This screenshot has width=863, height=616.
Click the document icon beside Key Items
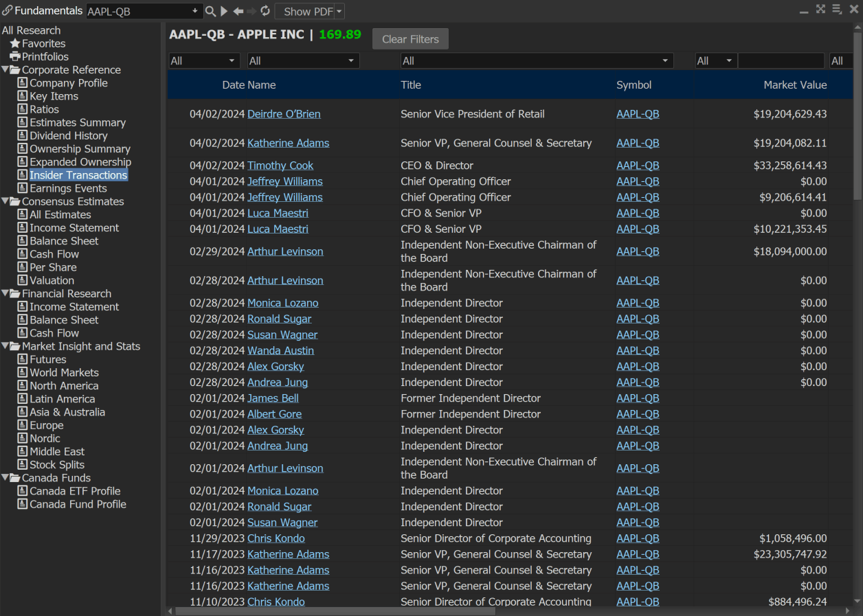(x=23, y=96)
